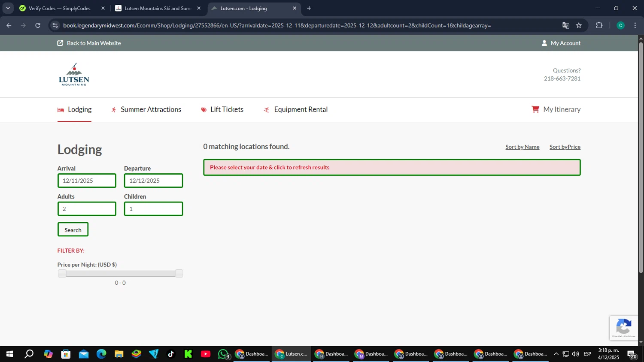Open Chrome's three-dot menu
Image resolution: width=644 pixels, height=362 pixels.
[x=635, y=25]
